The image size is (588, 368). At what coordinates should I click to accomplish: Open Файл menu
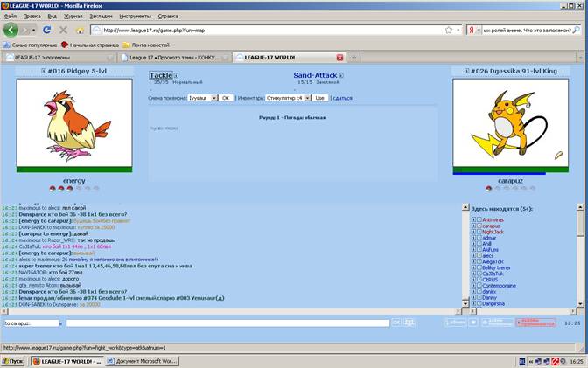pos(10,16)
